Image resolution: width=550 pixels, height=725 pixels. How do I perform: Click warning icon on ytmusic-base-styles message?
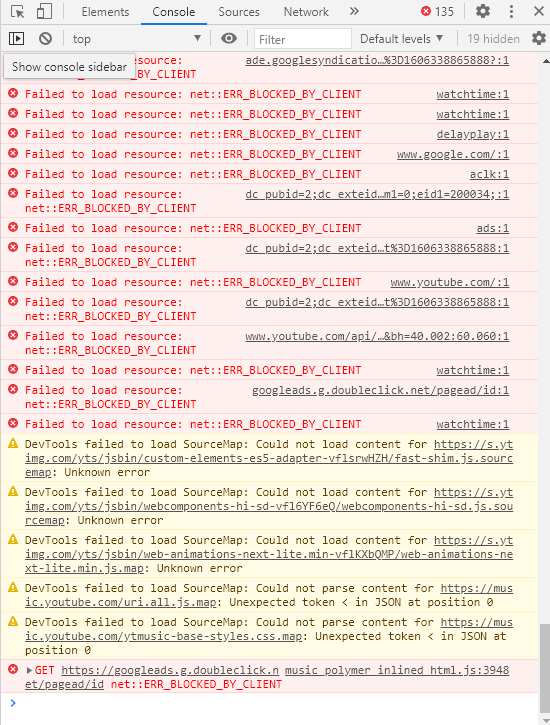pos(13,621)
